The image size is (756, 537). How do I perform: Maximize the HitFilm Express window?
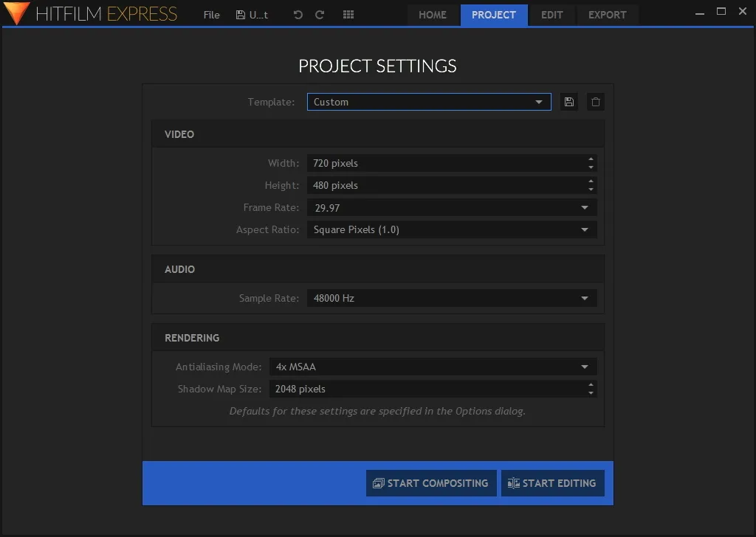(x=721, y=11)
